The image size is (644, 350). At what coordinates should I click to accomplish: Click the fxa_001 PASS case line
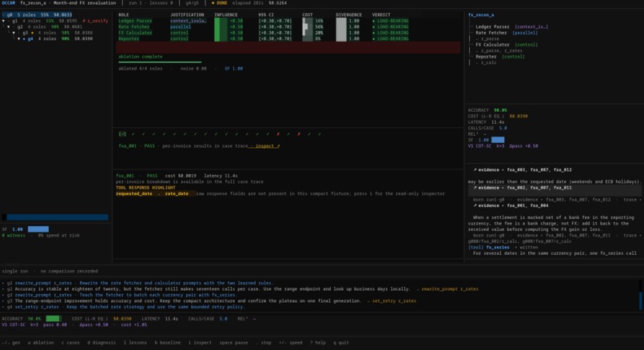[199, 145]
